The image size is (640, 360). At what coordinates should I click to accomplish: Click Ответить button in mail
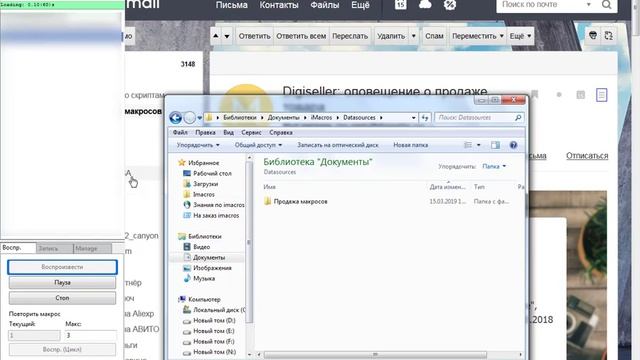click(254, 36)
